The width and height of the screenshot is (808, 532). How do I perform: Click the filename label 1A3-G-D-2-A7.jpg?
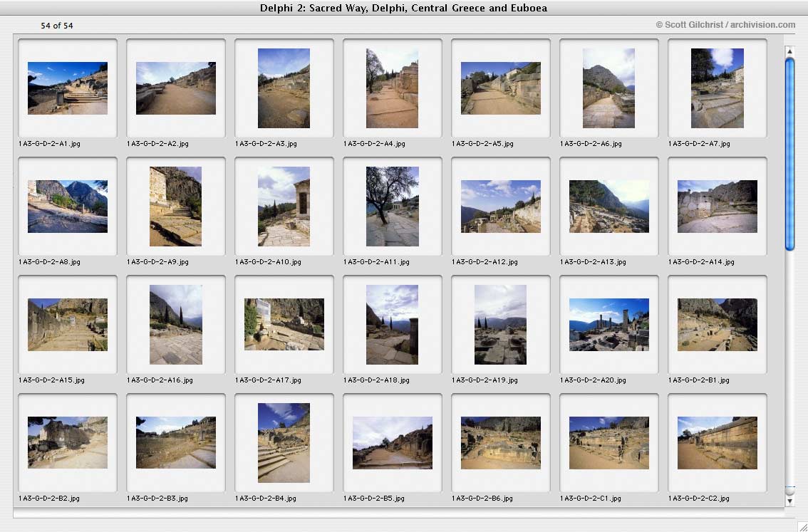(699, 144)
